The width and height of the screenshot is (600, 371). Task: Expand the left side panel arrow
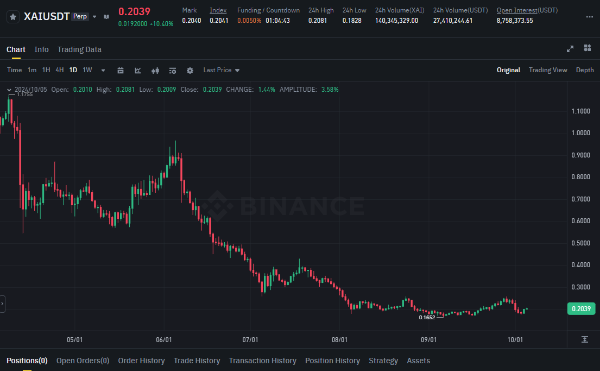[x=2, y=304]
